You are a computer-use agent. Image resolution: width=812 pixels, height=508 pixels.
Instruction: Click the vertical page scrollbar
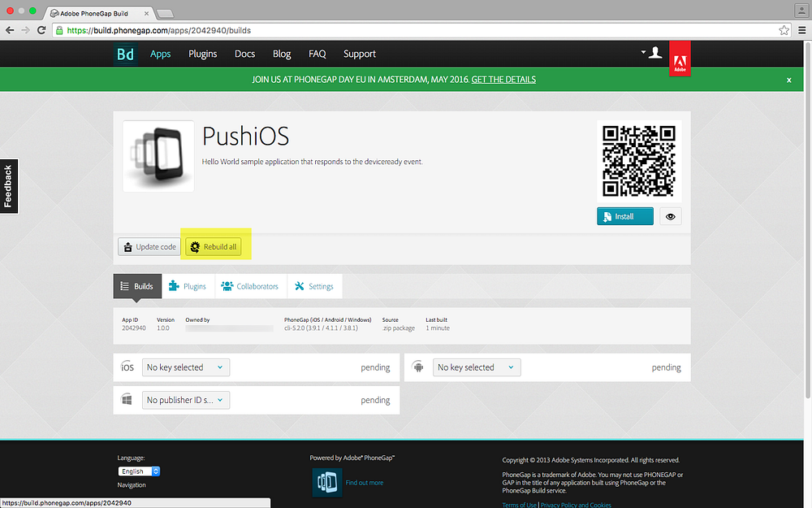pyautogui.click(x=807, y=220)
